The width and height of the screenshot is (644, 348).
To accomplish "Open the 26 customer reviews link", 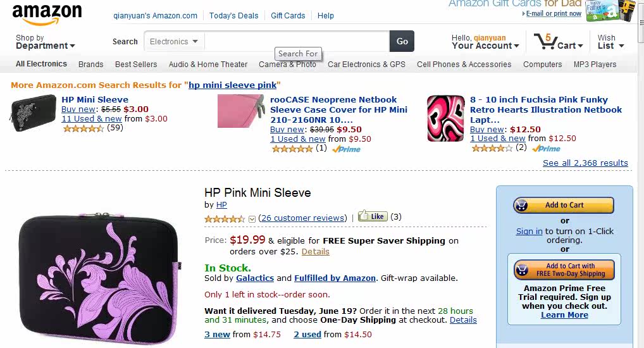I will [302, 218].
